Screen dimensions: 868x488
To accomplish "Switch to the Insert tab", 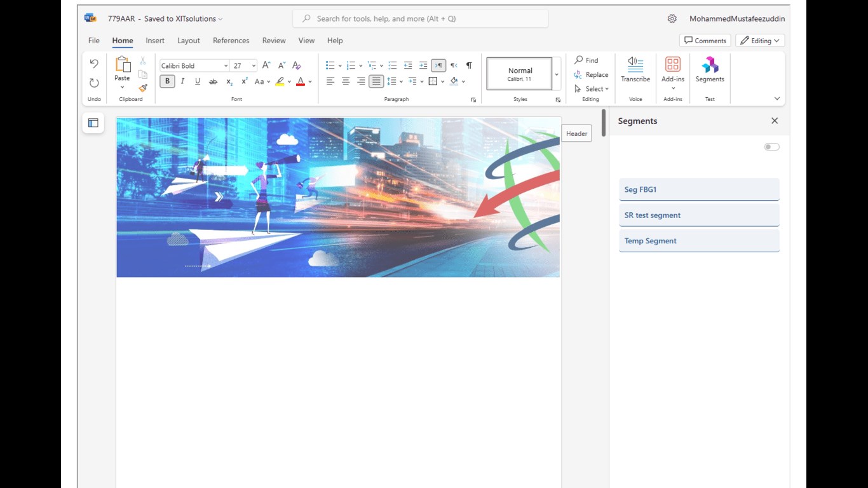I will pyautogui.click(x=155, y=41).
